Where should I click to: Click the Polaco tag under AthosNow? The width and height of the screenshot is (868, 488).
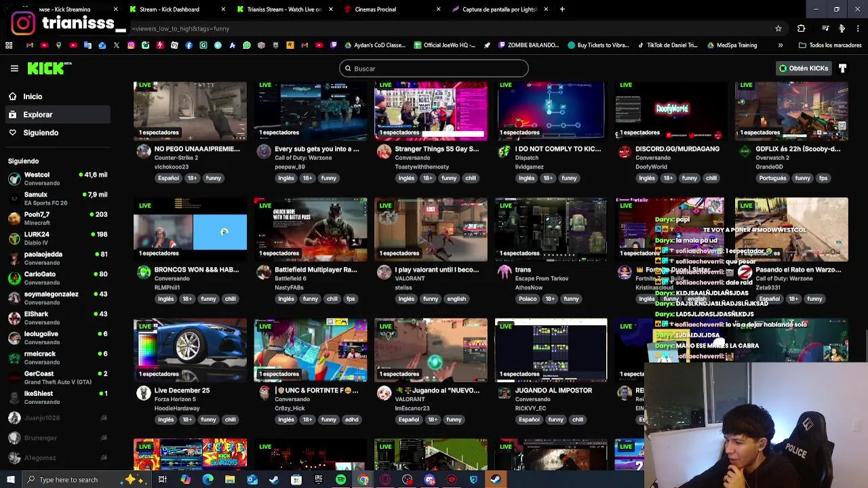click(x=527, y=299)
